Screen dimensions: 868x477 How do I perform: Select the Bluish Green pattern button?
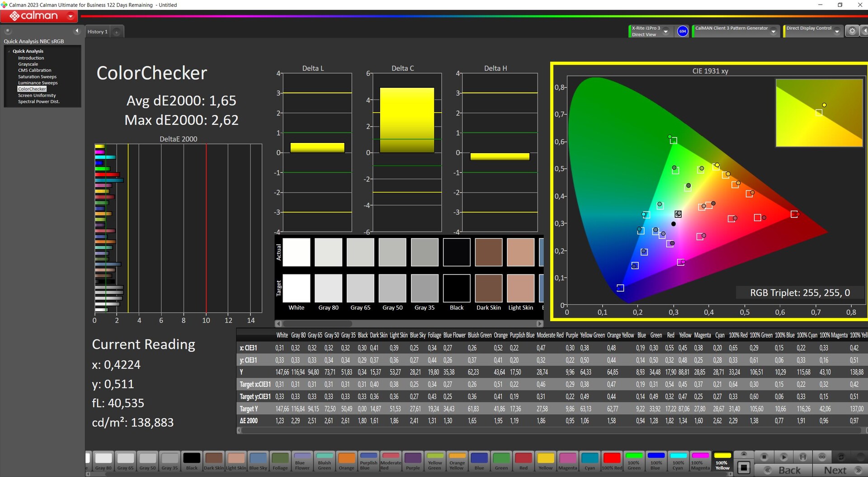(x=325, y=461)
